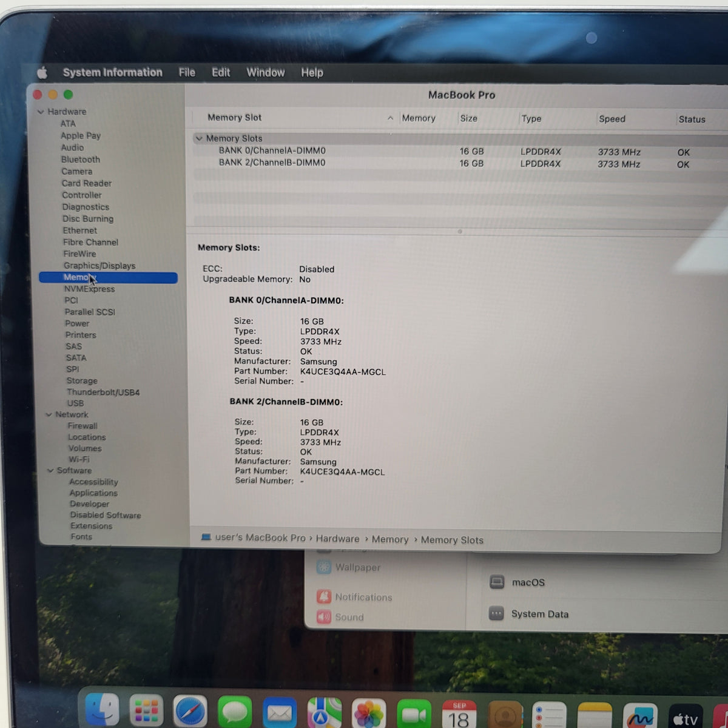The image size is (728, 728).
Task: Select Accessibility under Software
Action: (93, 482)
